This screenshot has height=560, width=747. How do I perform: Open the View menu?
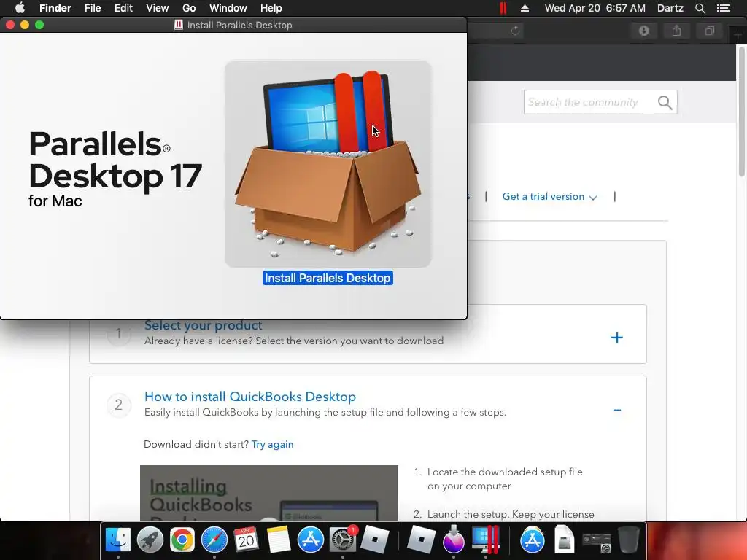[x=158, y=8]
